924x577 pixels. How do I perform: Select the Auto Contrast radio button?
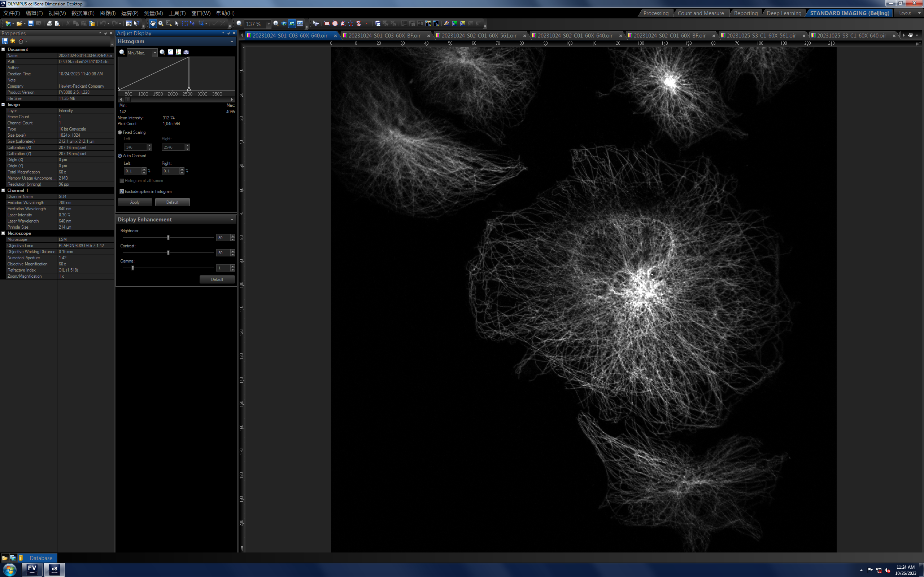pos(120,156)
